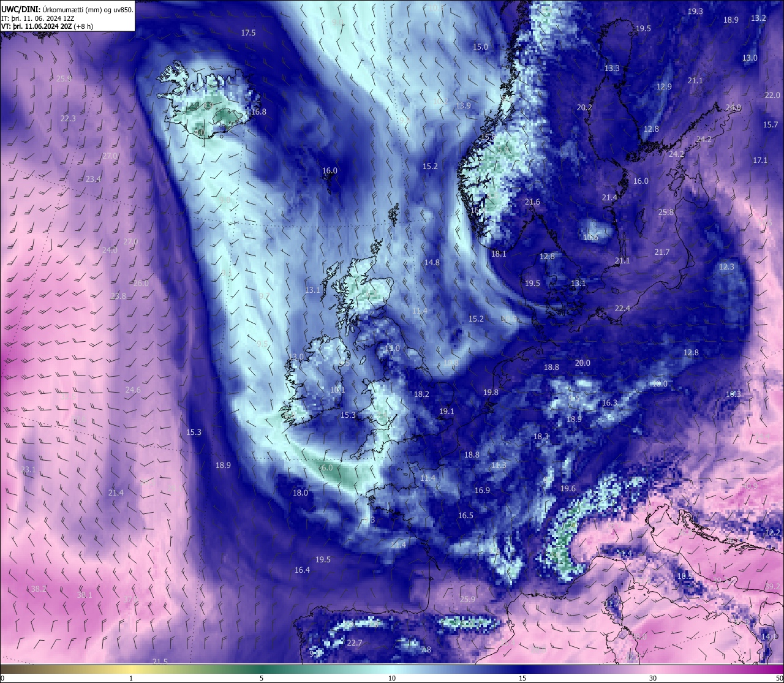Image resolution: width=784 pixels, height=683 pixels.
Task: Click the 16.8 value east of Iceland
Action: point(258,112)
